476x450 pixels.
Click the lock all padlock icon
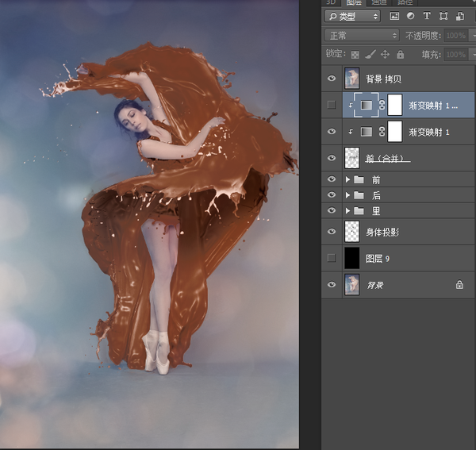(399, 54)
